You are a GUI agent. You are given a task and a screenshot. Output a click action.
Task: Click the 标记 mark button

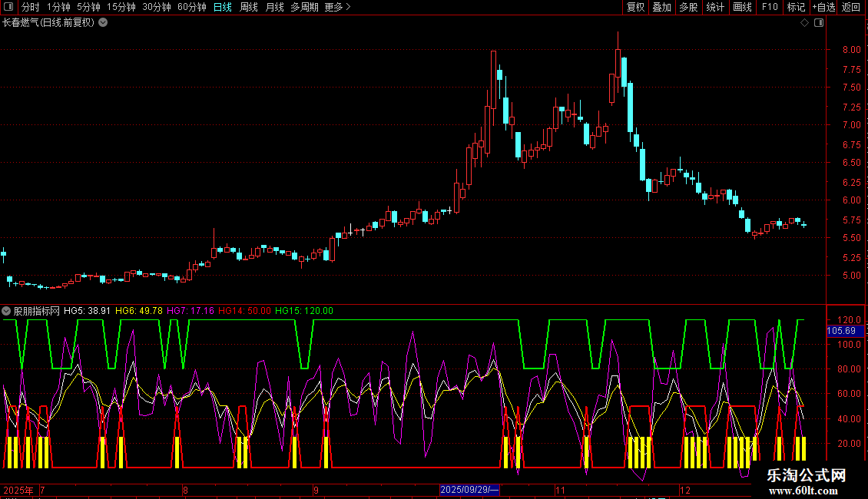click(x=796, y=7)
